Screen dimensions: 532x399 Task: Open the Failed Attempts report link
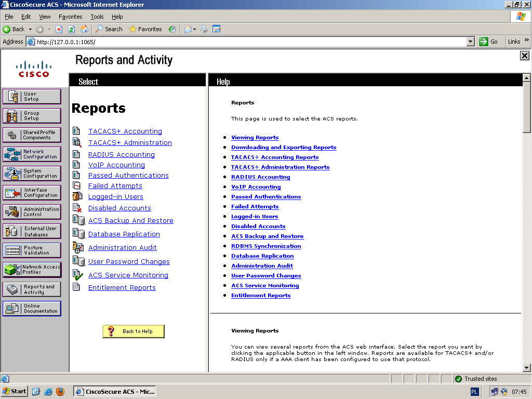(115, 185)
